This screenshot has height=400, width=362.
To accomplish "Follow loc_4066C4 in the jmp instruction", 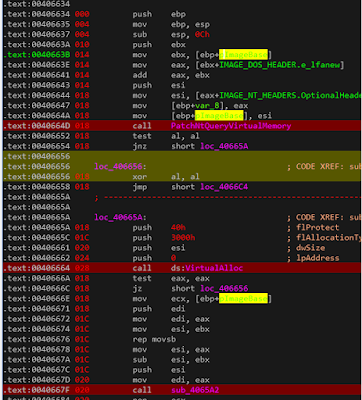I will click(224, 187).
